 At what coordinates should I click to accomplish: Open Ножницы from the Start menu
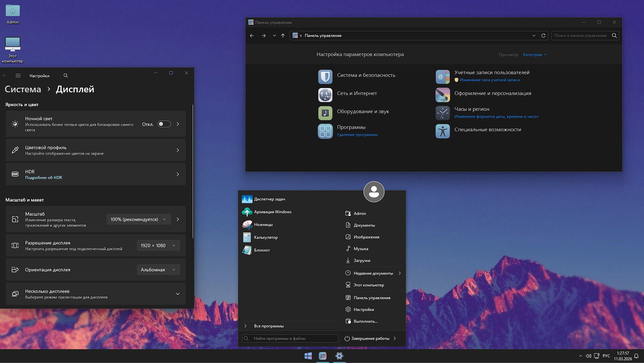pos(263,225)
